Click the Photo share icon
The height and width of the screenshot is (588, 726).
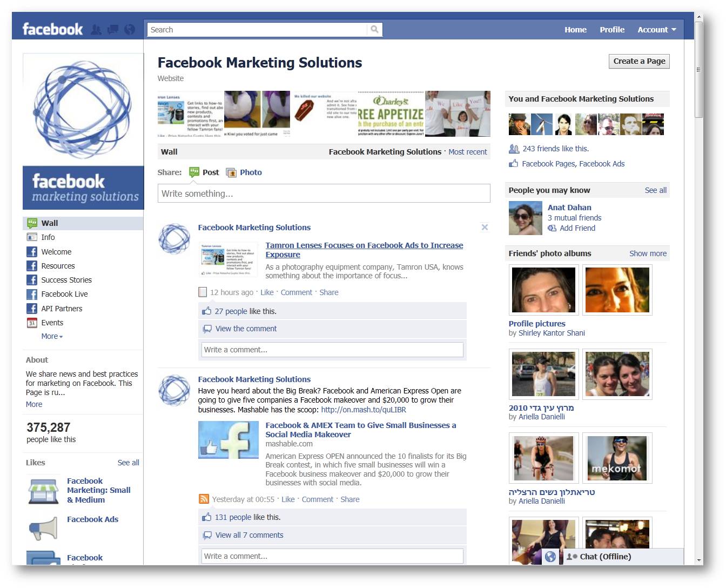(x=231, y=172)
